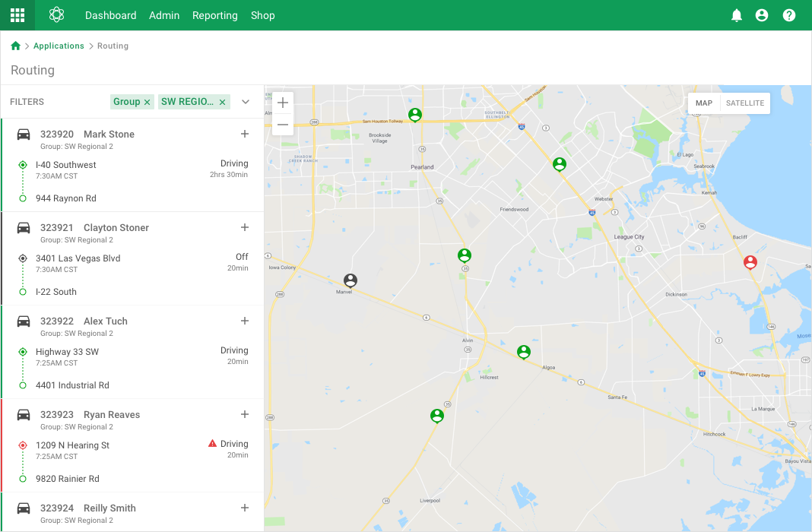812x532 pixels.
Task: Click vehicle ID 323923
Action: (x=57, y=414)
